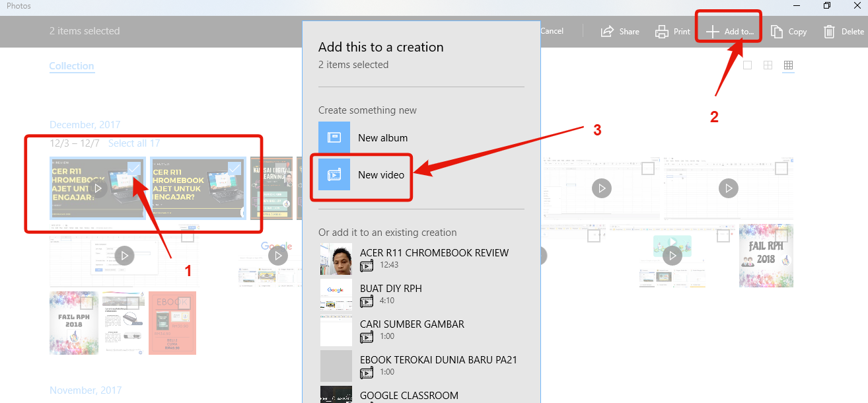
Task: Click December, 2017 month heading
Action: 85,125
